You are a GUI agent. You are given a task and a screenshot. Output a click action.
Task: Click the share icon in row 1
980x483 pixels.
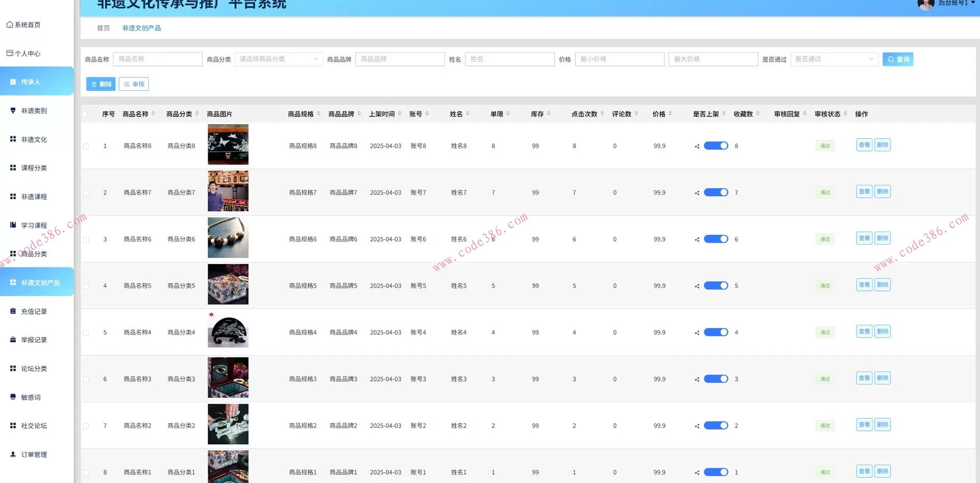[x=697, y=146]
